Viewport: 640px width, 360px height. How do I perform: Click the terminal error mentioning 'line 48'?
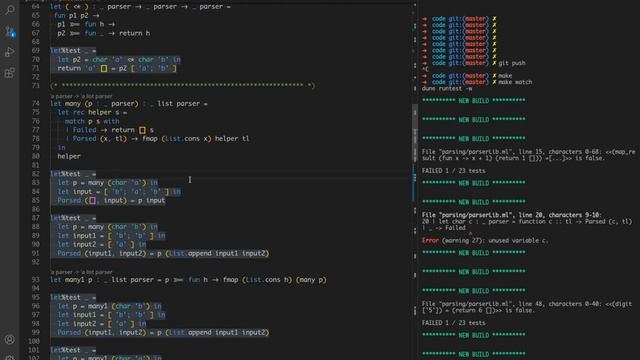point(527,307)
